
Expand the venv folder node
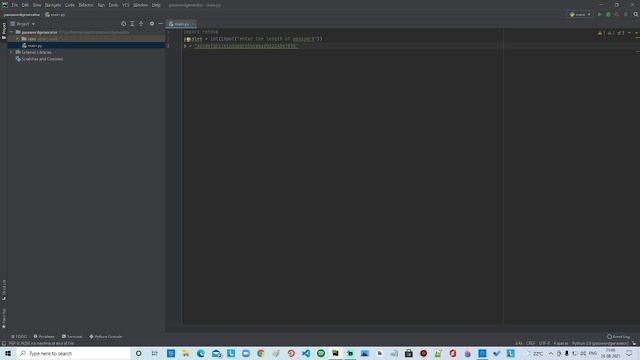(x=18, y=39)
